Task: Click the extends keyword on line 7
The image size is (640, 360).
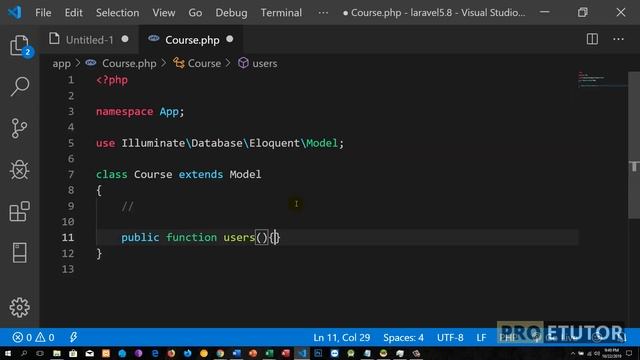Action: click(x=201, y=175)
